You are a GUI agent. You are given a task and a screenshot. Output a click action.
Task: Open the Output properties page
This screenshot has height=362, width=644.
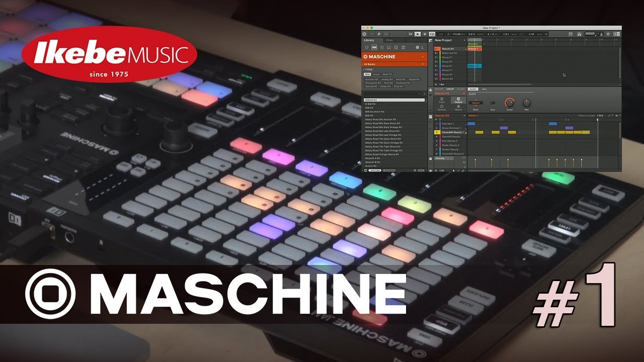click(458, 100)
